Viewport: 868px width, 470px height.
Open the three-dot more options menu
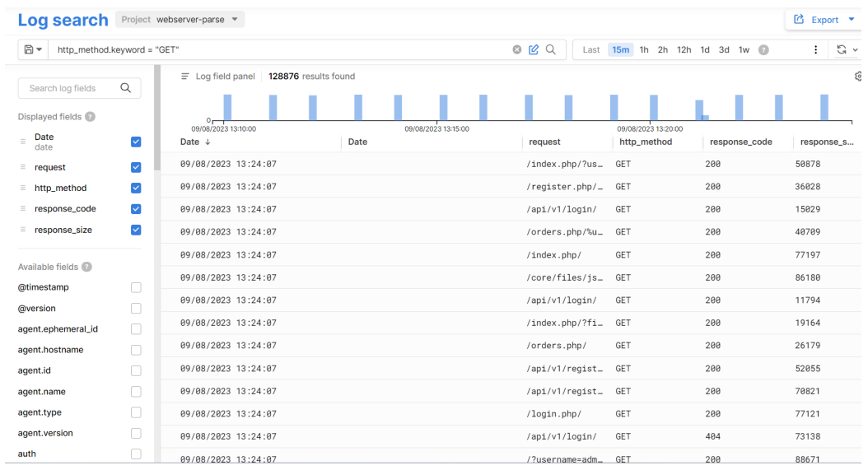tap(815, 50)
